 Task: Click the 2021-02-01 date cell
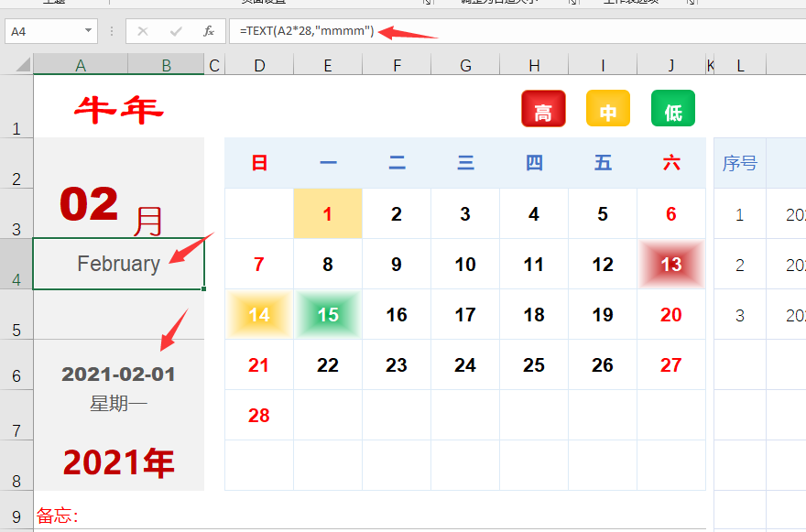point(119,374)
